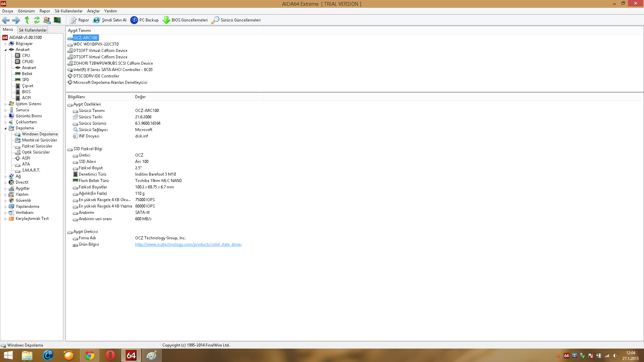
Task: Collapse the Depolama tree node
Action: [5, 128]
